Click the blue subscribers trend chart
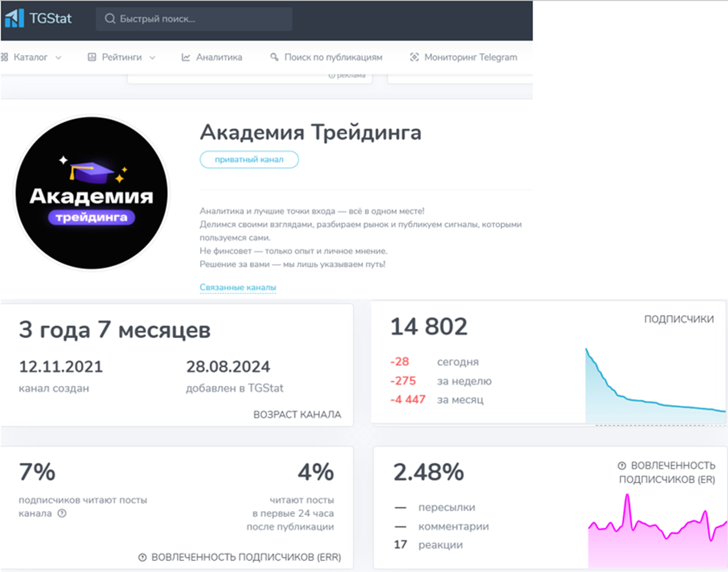Image resolution: width=728 pixels, height=572 pixels. tap(655, 387)
